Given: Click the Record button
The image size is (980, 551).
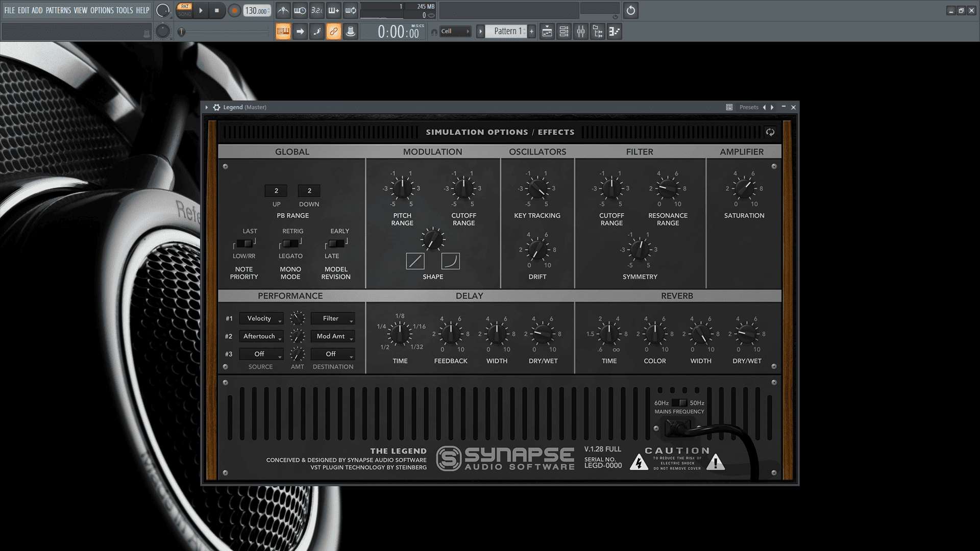Looking at the screenshot, I should click(234, 10).
